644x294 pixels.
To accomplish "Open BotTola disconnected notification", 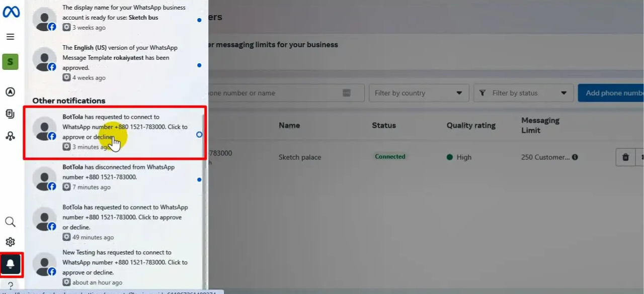I will click(x=115, y=178).
